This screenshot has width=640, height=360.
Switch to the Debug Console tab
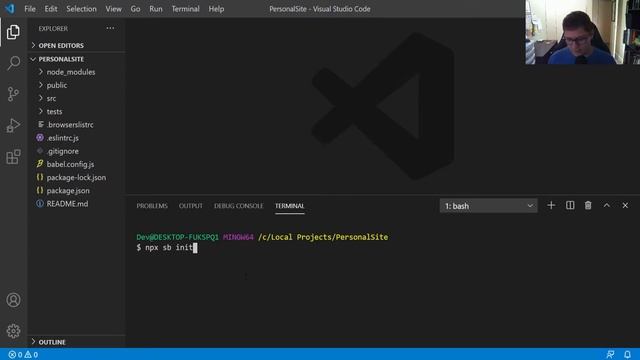coord(238,206)
